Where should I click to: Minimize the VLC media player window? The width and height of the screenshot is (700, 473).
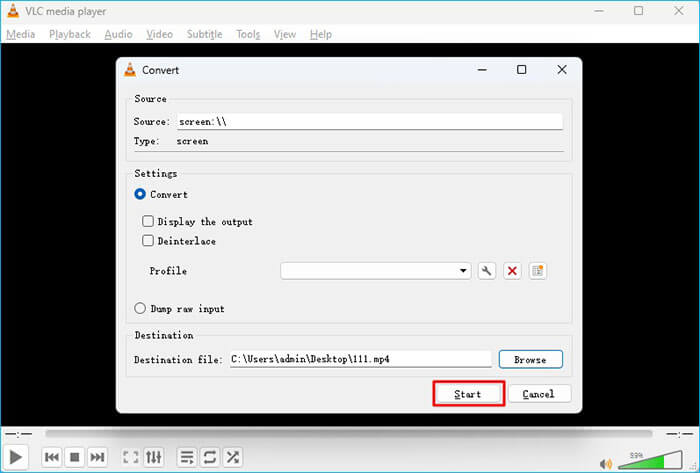pos(599,11)
